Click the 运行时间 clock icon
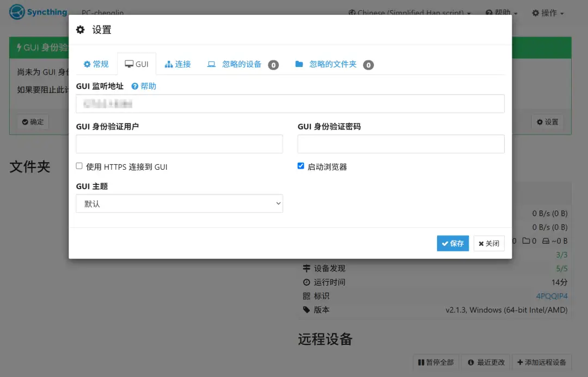This screenshot has width=588, height=377. pyautogui.click(x=307, y=282)
